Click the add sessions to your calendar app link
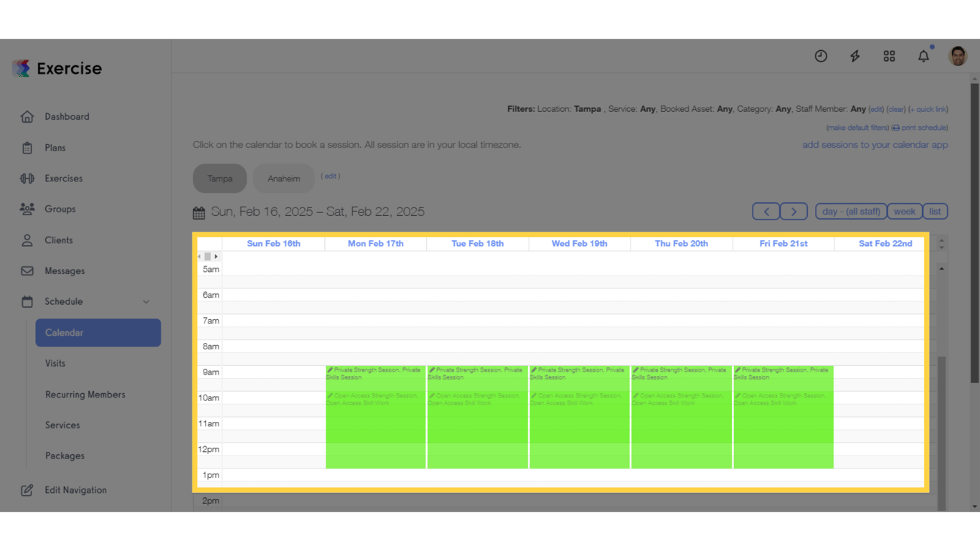This screenshot has width=980, height=551. (x=875, y=144)
